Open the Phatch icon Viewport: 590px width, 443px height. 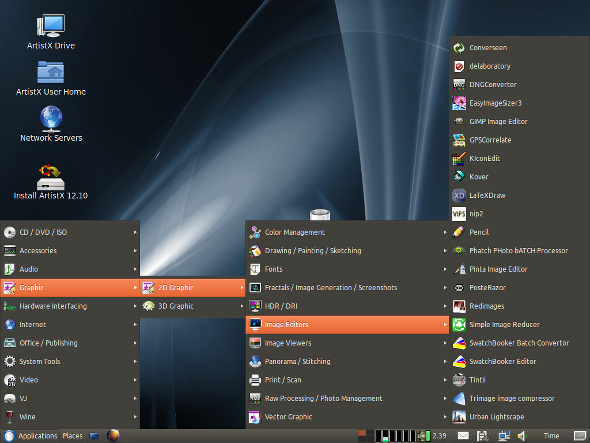[x=459, y=251]
